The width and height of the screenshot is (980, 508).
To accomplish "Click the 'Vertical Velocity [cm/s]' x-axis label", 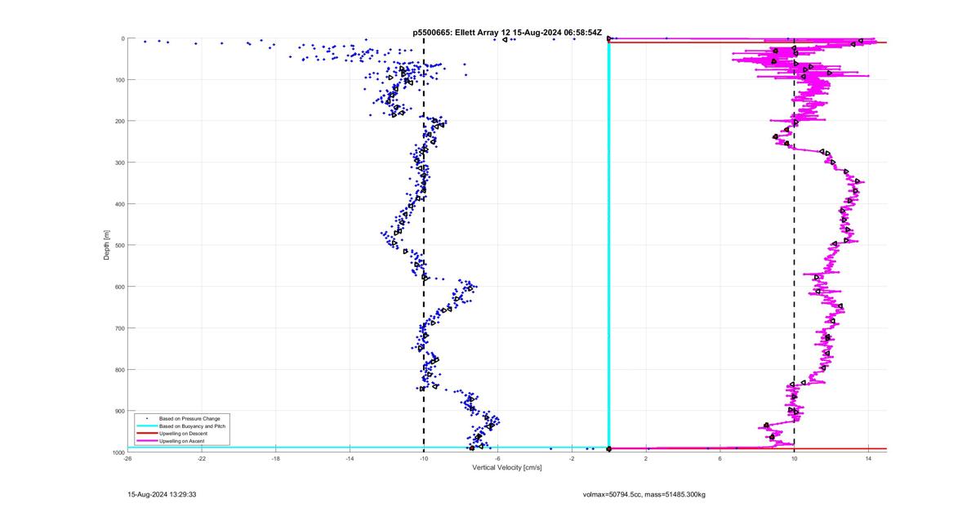I will 507,467.
